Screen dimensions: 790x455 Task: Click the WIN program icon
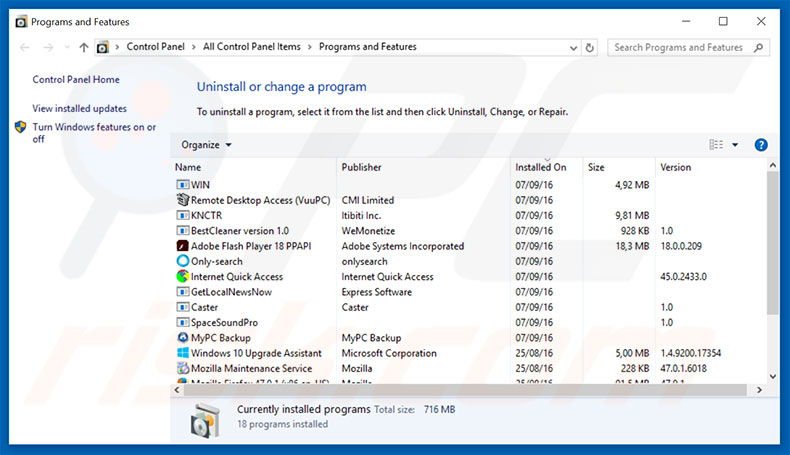[182, 185]
